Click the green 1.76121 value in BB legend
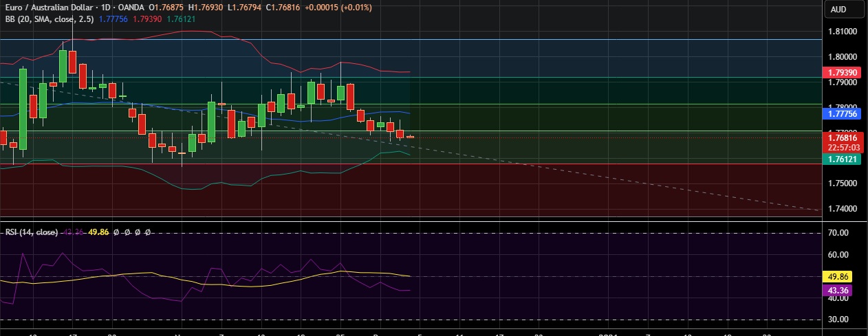 (x=186, y=19)
